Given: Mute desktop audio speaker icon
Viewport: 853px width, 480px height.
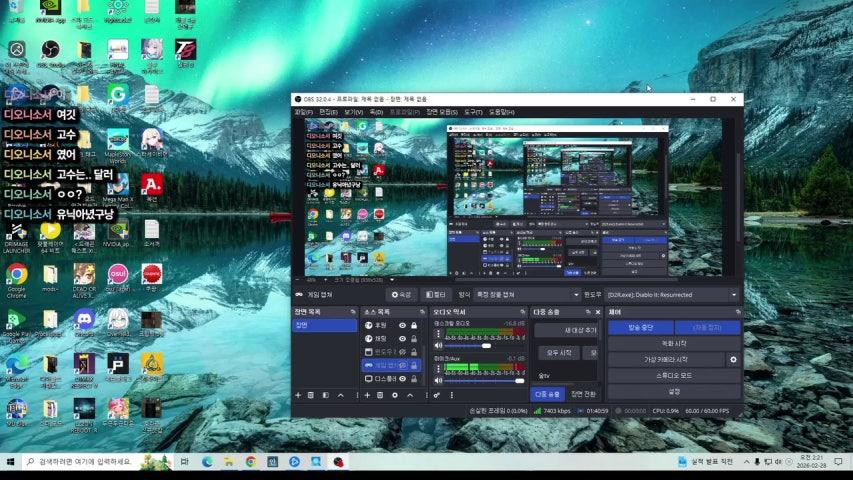Looking at the screenshot, I should [x=436, y=346].
